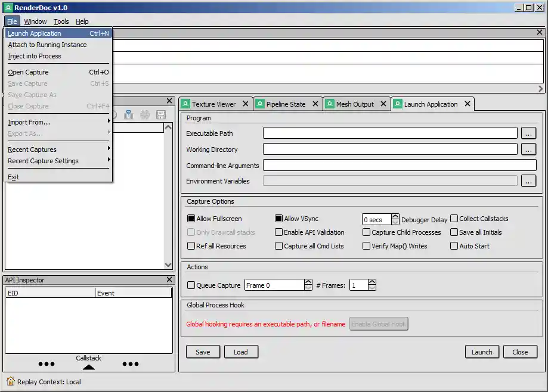The width and height of the screenshot is (548, 392).
Task: Click the Load settings button
Action: point(240,352)
